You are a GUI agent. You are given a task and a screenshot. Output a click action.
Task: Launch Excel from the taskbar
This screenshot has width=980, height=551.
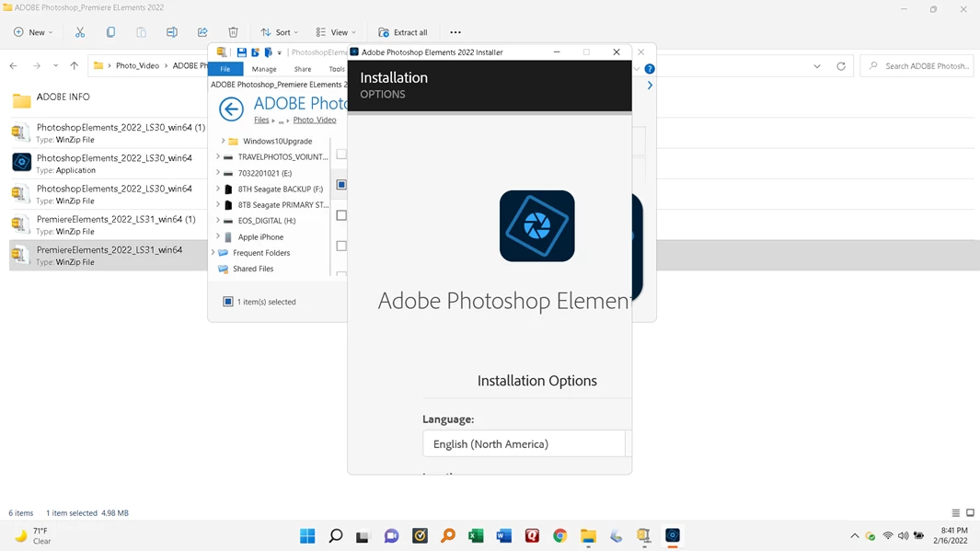(x=476, y=536)
